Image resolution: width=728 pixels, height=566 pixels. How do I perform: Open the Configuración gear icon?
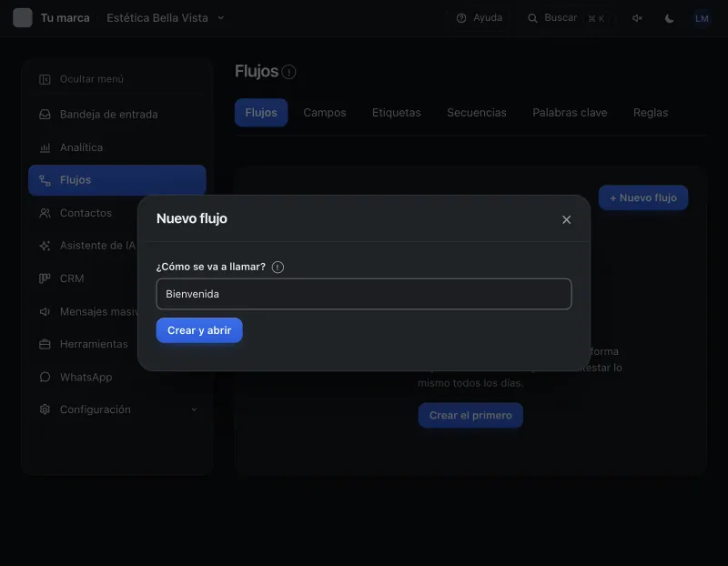coord(45,409)
